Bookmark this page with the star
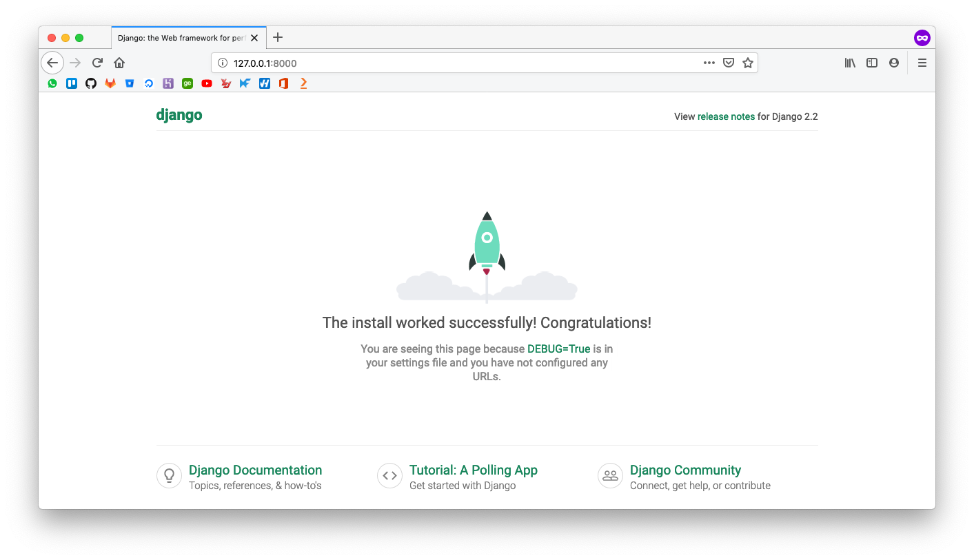 (748, 63)
